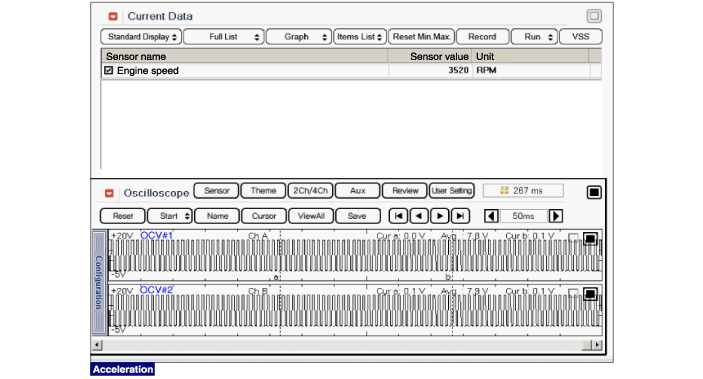Image resolution: width=703 pixels, height=379 pixels.
Task: Select the Unit column header
Action: click(530, 57)
